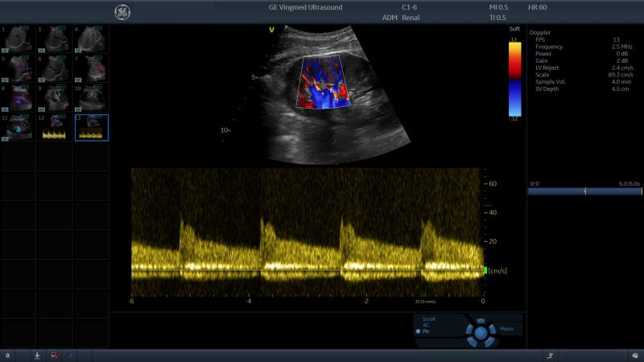The width and height of the screenshot is (644, 362).
Task: Open clipboard thumbnail 4
Action: click(91, 39)
